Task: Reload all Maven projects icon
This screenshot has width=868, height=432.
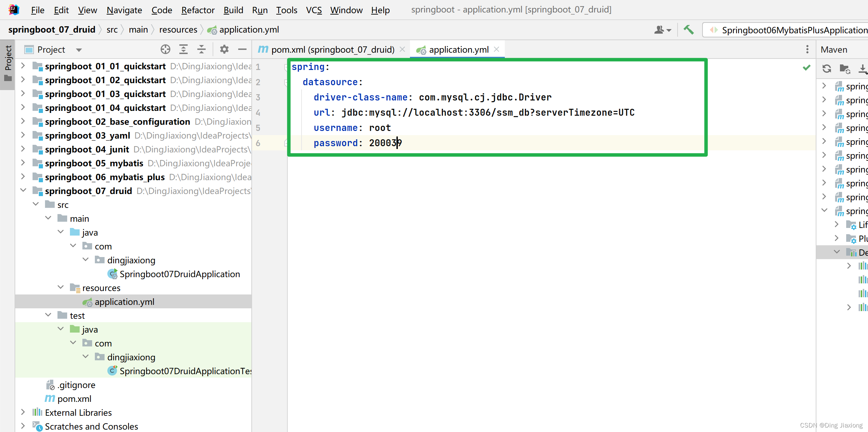Action: [827, 69]
